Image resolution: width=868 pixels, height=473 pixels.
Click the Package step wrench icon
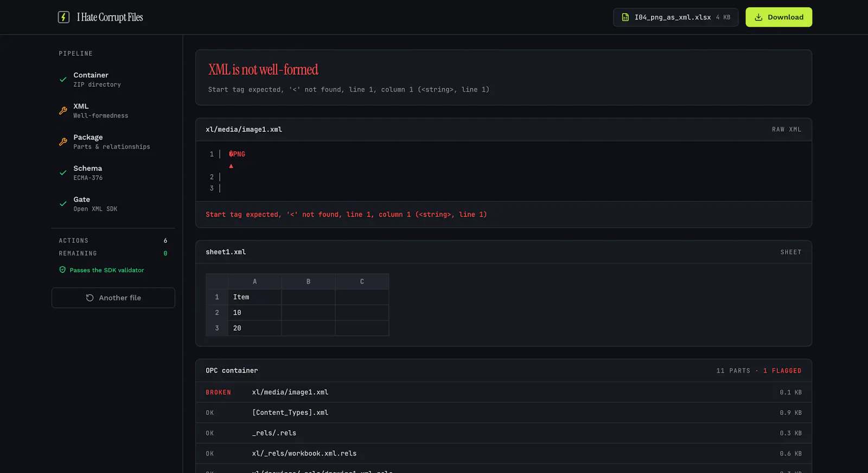pos(63,142)
